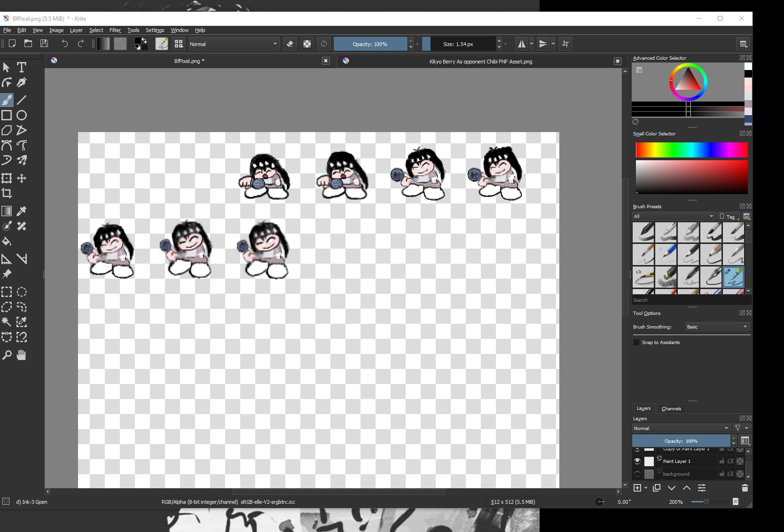Click the horizontal mirror tool icon

point(521,44)
